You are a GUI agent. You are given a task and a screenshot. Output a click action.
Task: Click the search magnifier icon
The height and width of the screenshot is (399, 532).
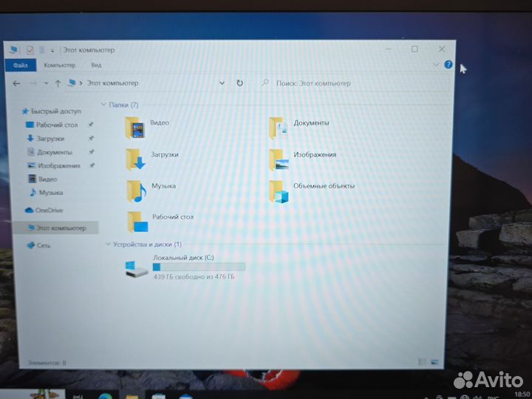pyautogui.click(x=265, y=83)
